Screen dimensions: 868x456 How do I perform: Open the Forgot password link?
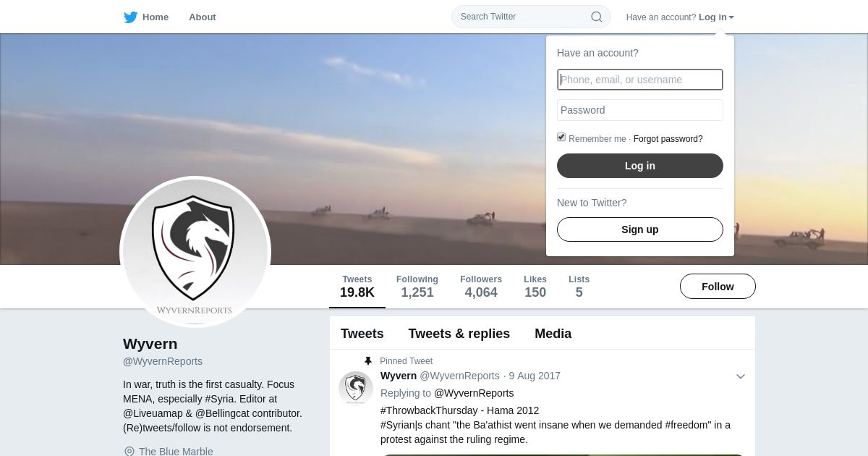[668, 139]
